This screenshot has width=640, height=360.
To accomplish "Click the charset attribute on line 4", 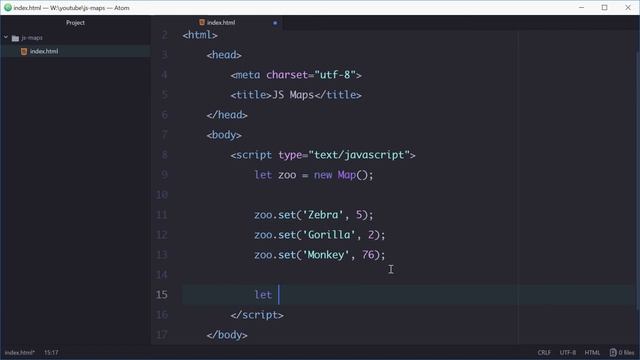I will tap(287, 75).
